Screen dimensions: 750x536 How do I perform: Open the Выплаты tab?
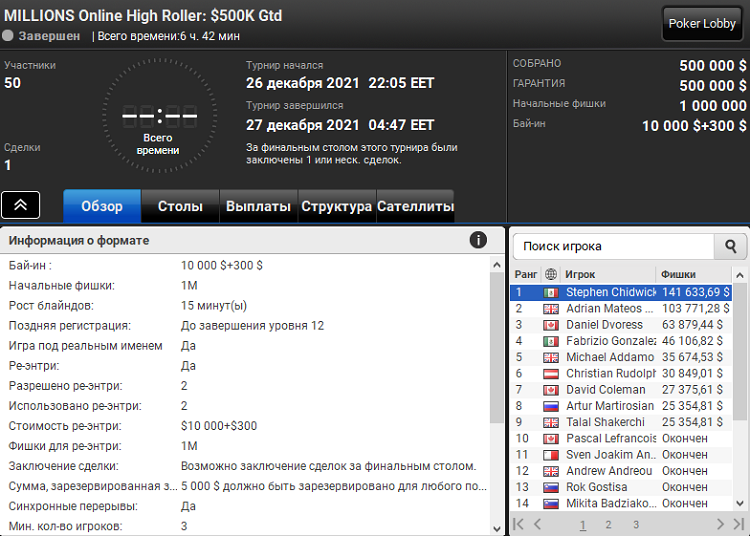pos(258,207)
